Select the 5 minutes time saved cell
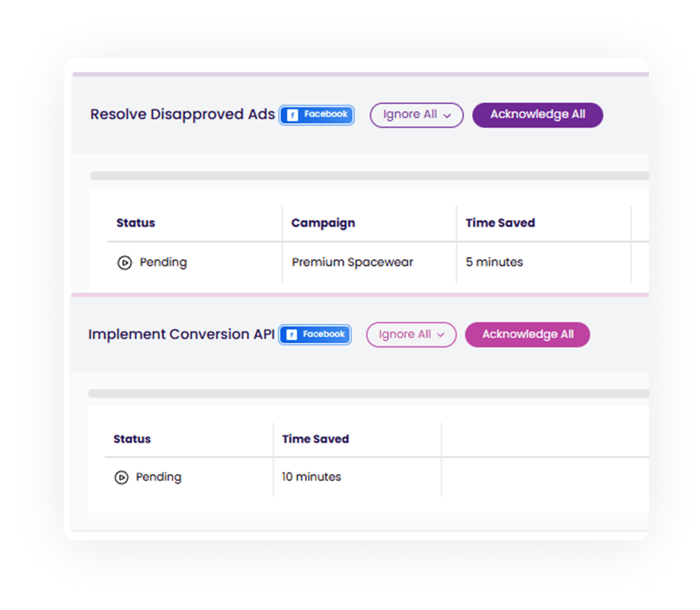This screenshot has height=610, width=700. pyautogui.click(x=494, y=262)
